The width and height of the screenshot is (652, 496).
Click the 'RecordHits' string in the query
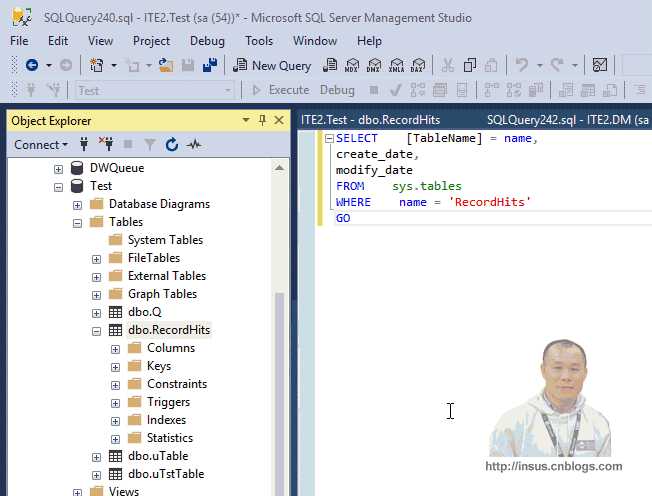pos(489,202)
